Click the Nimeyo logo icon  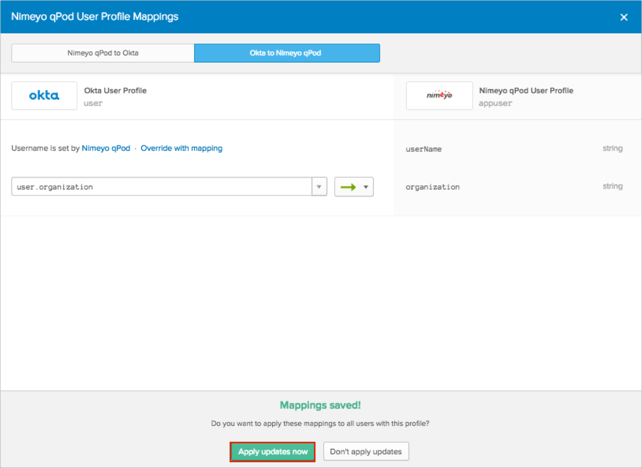tap(439, 96)
